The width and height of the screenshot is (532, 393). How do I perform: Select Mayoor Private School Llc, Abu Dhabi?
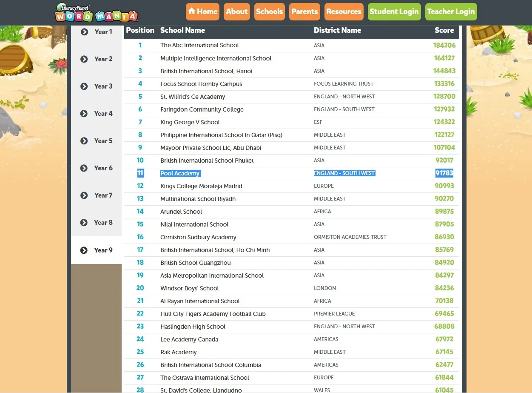[x=211, y=148]
